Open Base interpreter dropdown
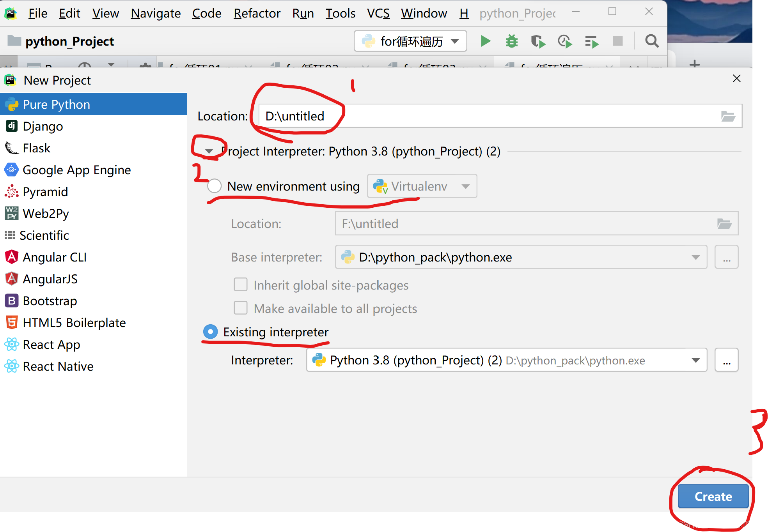 [521, 257]
